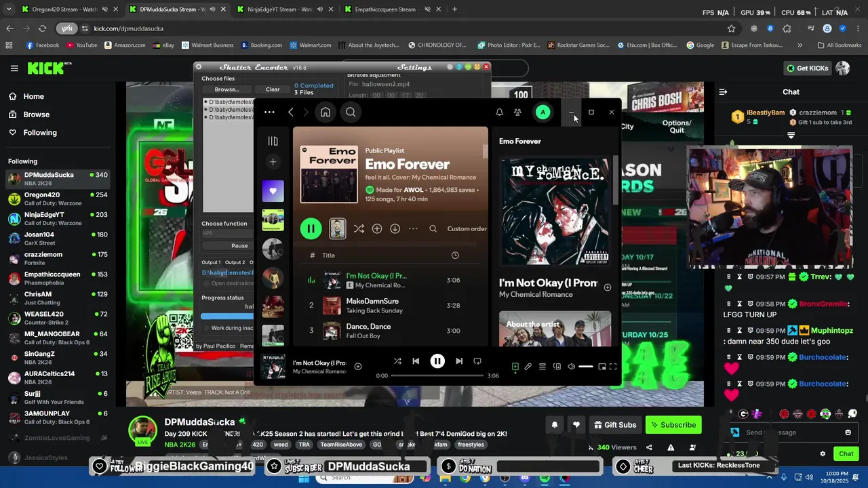Collapse the Kick chat panel arrow
Image resolution: width=868 pixels, height=488 pixels.
coord(723,91)
